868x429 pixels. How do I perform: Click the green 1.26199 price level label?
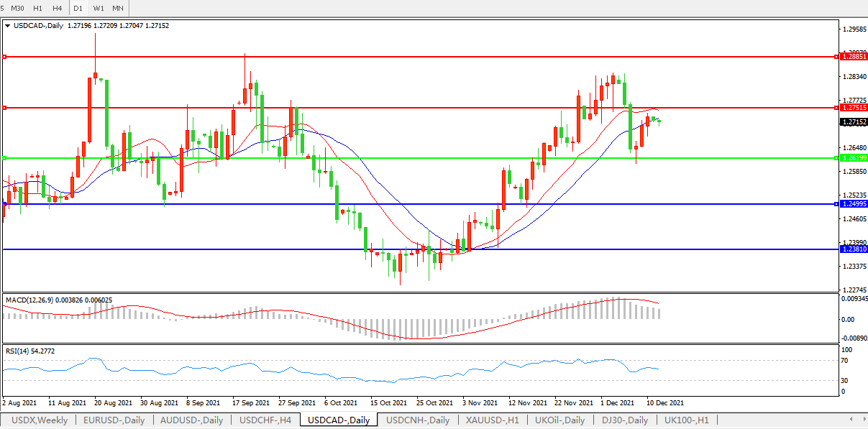click(854, 157)
